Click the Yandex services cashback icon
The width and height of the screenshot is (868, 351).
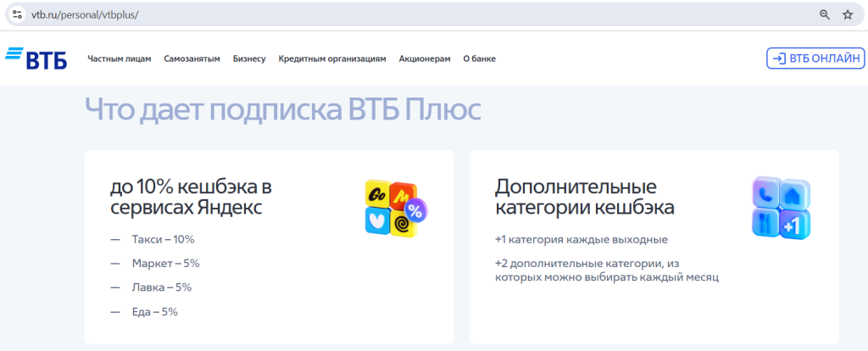(x=397, y=208)
